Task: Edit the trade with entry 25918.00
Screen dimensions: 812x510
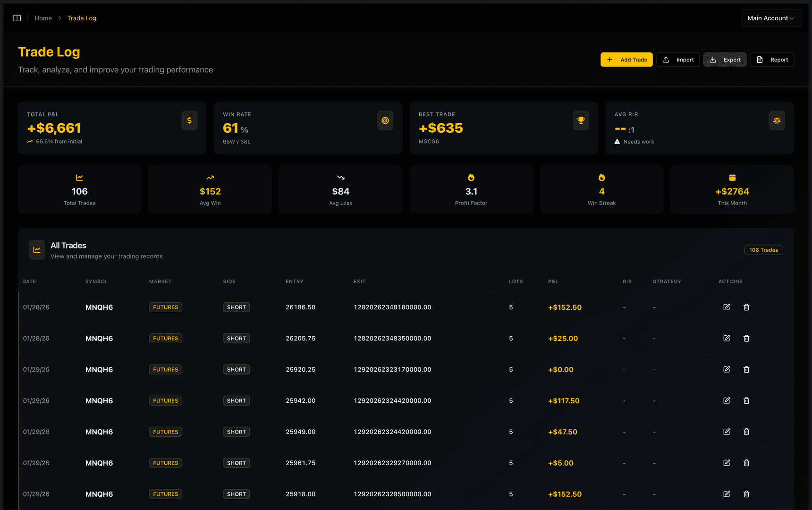Action: tap(727, 494)
